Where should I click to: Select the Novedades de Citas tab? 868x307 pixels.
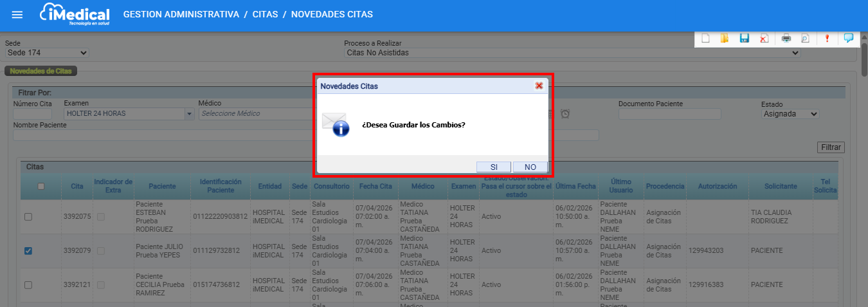coord(41,71)
